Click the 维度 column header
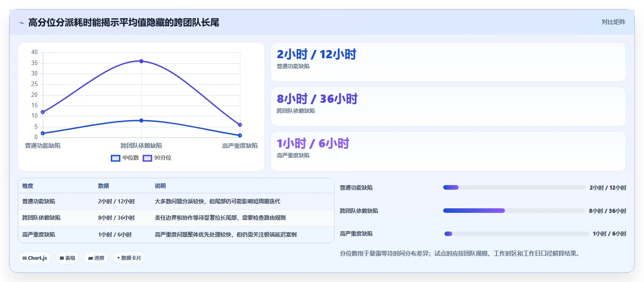Viewport: 644px width, 282px height. coord(28,186)
